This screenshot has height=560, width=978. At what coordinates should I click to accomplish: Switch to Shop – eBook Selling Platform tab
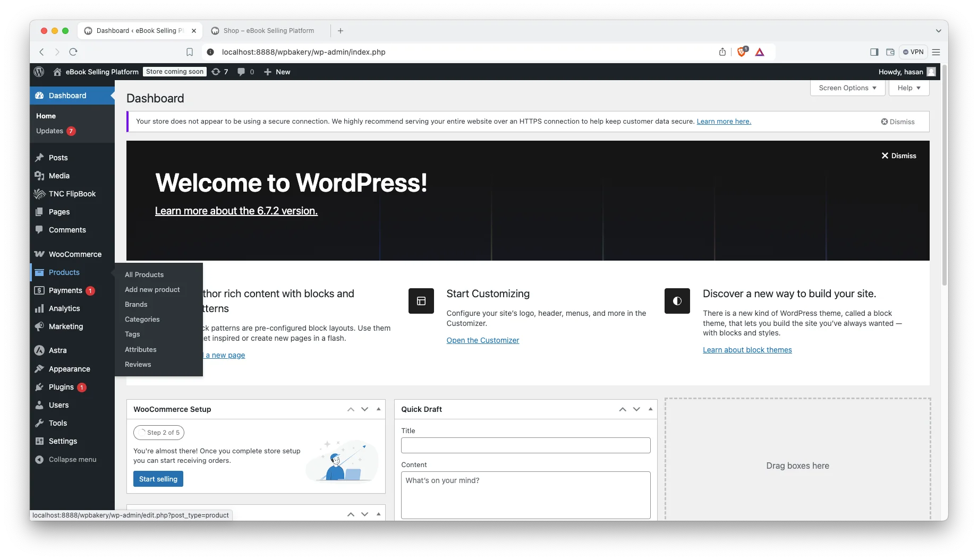(x=268, y=31)
